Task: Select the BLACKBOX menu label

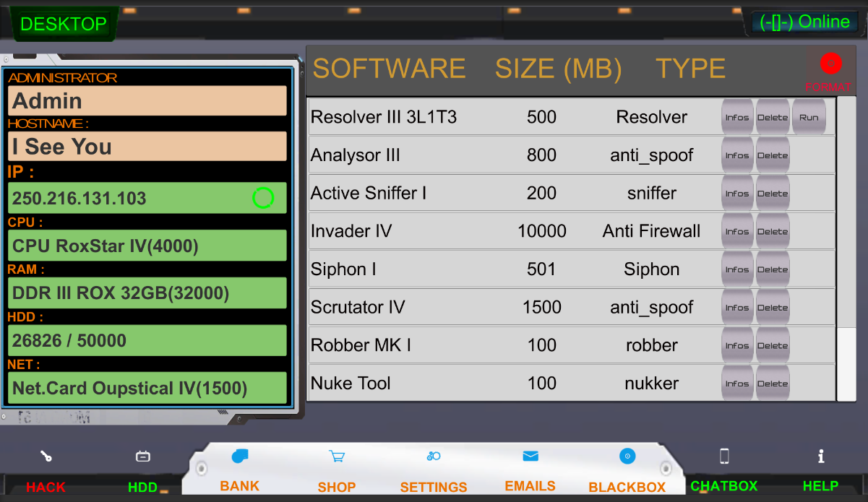Action: [x=627, y=487]
